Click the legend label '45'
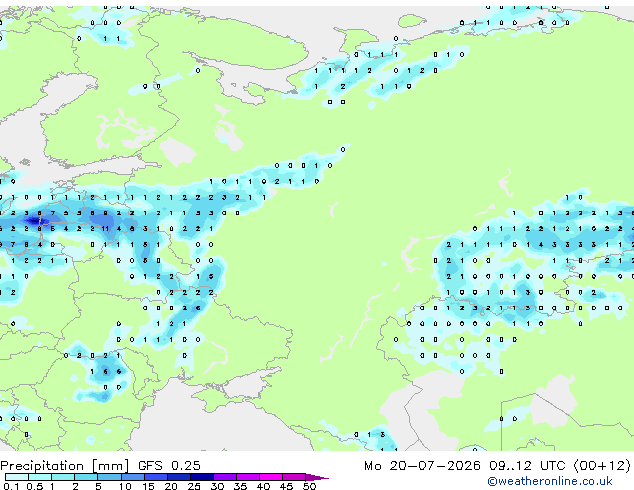634x490 pixels. tap(287, 486)
